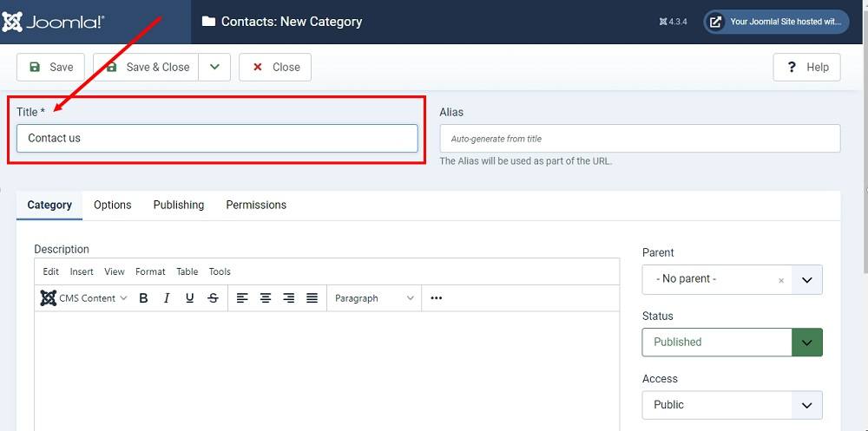Switch to the Publishing tab
The width and height of the screenshot is (868, 431).
pos(178,205)
